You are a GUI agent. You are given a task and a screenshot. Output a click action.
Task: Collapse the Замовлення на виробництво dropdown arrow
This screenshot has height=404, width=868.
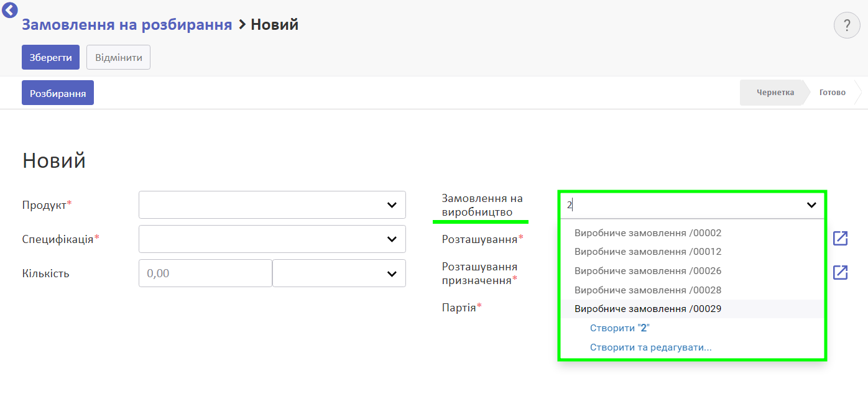tap(811, 205)
